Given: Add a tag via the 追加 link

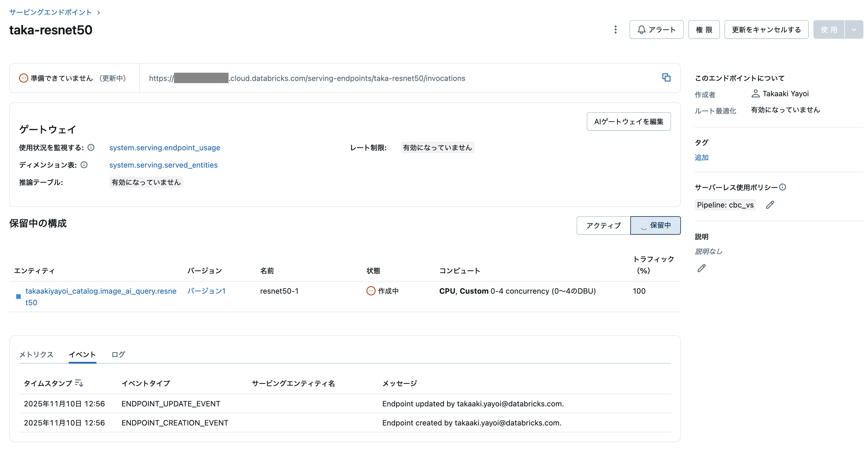Looking at the screenshot, I should pos(702,158).
